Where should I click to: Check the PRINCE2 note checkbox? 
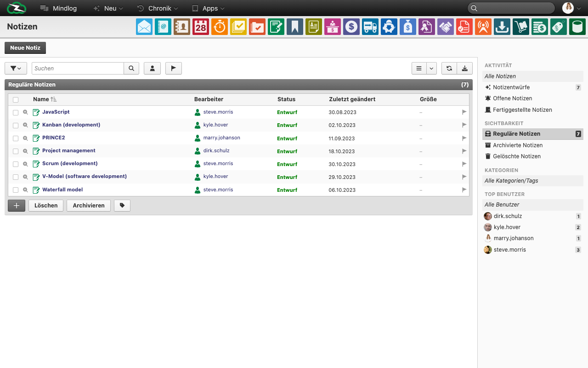coord(16,138)
